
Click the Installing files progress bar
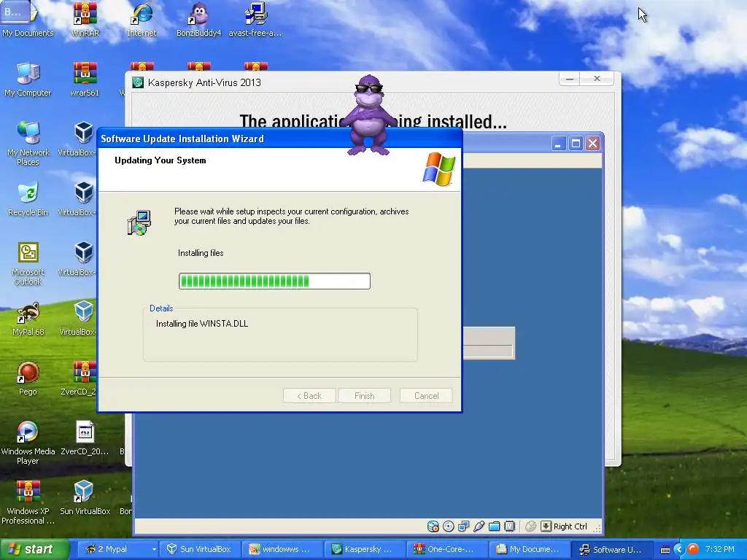[x=274, y=281]
